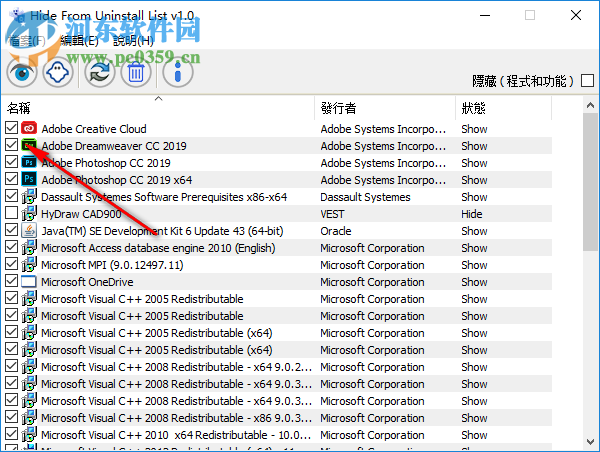The width and height of the screenshot is (600, 452).
Task: Sort by the 發行者 Publisher column header
Action: tap(385, 108)
